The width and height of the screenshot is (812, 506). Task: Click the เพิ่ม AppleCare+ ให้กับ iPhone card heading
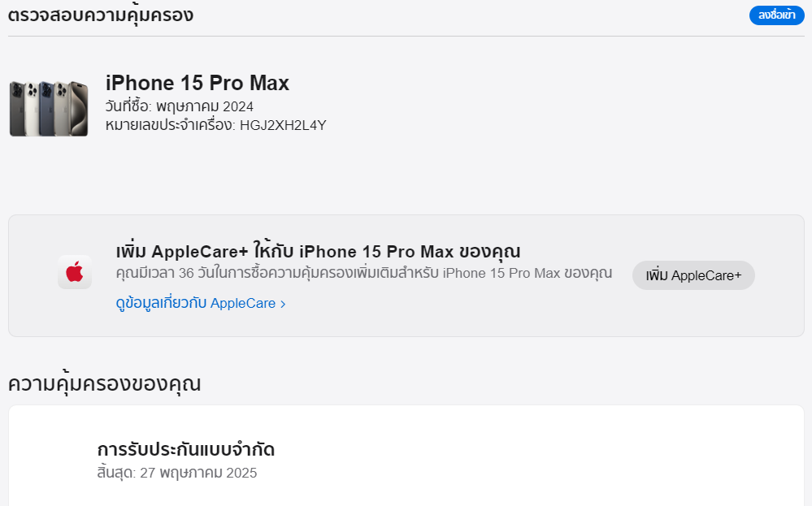coord(318,252)
